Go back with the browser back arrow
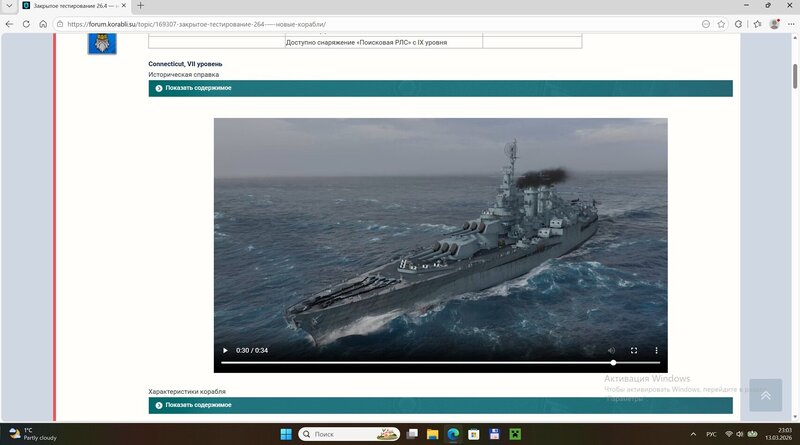 (x=9, y=24)
